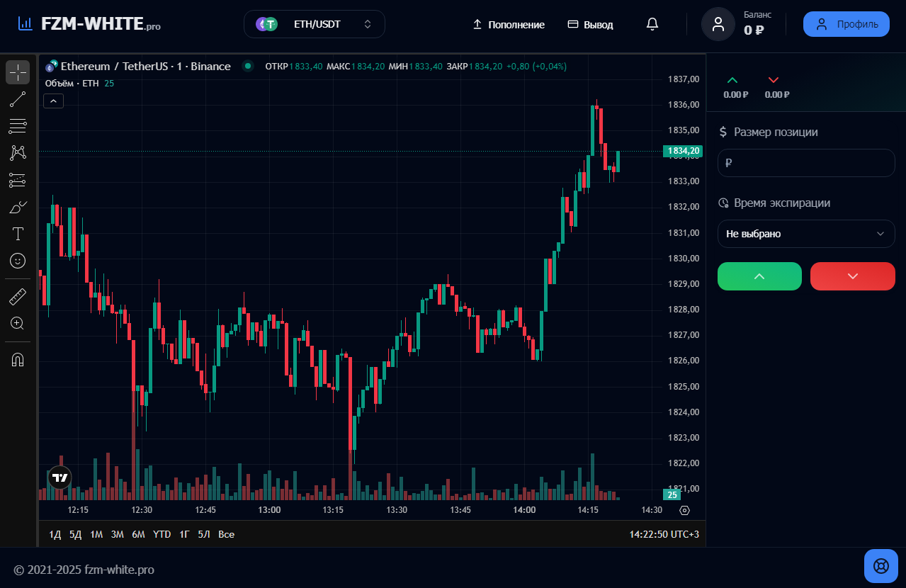Viewport: 906px width, 588px height.
Task: Click the current price label 1 834,20
Action: [x=682, y=151]
